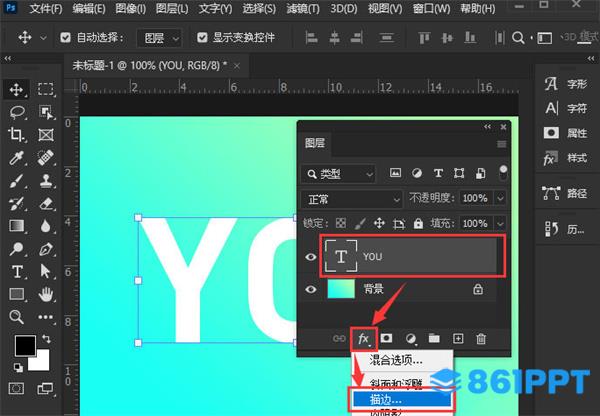Viewport: 600px width, 416px height.
Task: Create new adjustment layer
Action: (411, 338)
